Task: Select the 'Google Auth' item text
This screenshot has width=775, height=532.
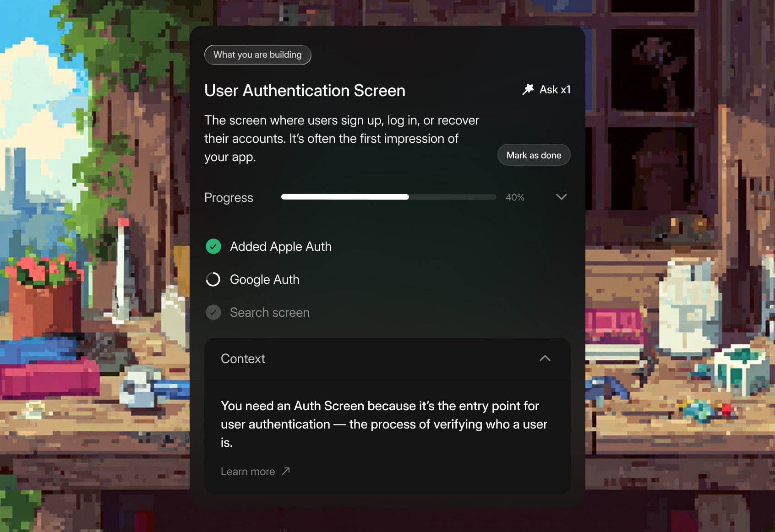Action: tap(265, 280)
